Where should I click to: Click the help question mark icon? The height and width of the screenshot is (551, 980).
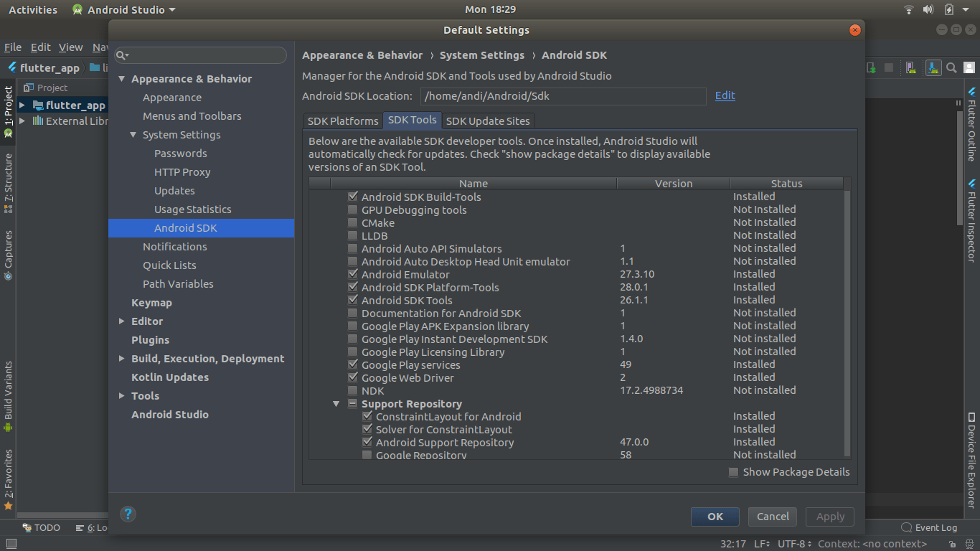[x=128, y=514]
